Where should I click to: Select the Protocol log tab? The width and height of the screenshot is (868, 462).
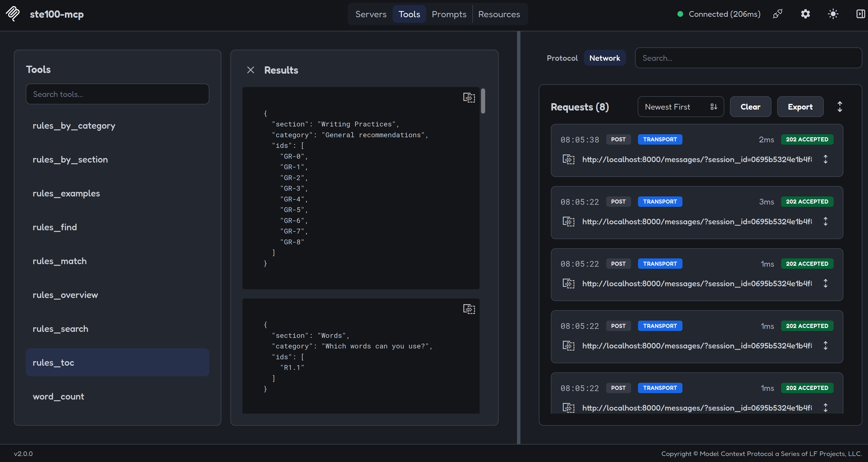pyautogui.click(x=562, y=58)
